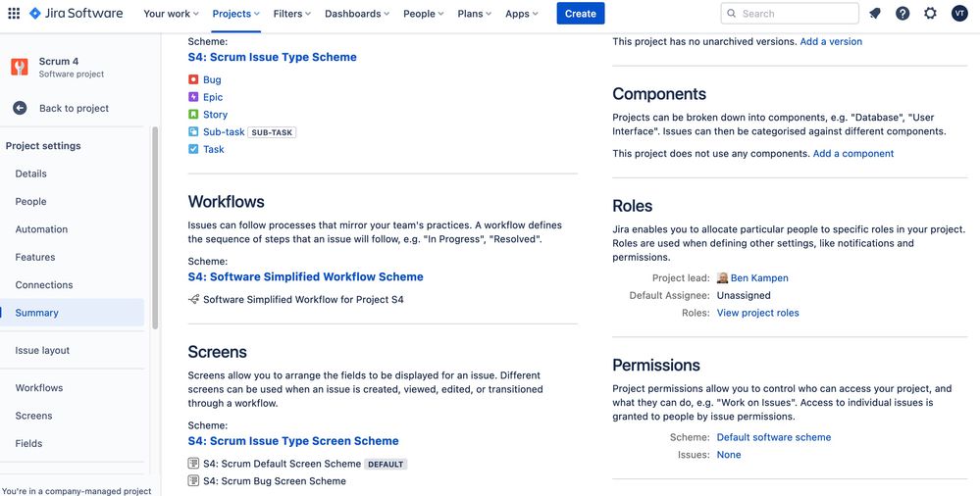Click S4: Scrum Bug Screen Scheme text
980x496 pixels.
(275, 481)
